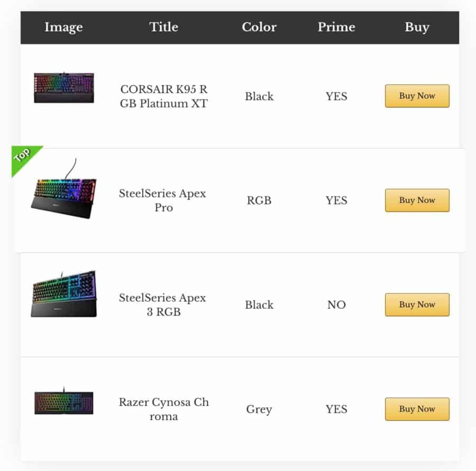Click the Image column header
The width and height of the screenshot is (476, 471).
pyautogui.click(x=64, y=27)
